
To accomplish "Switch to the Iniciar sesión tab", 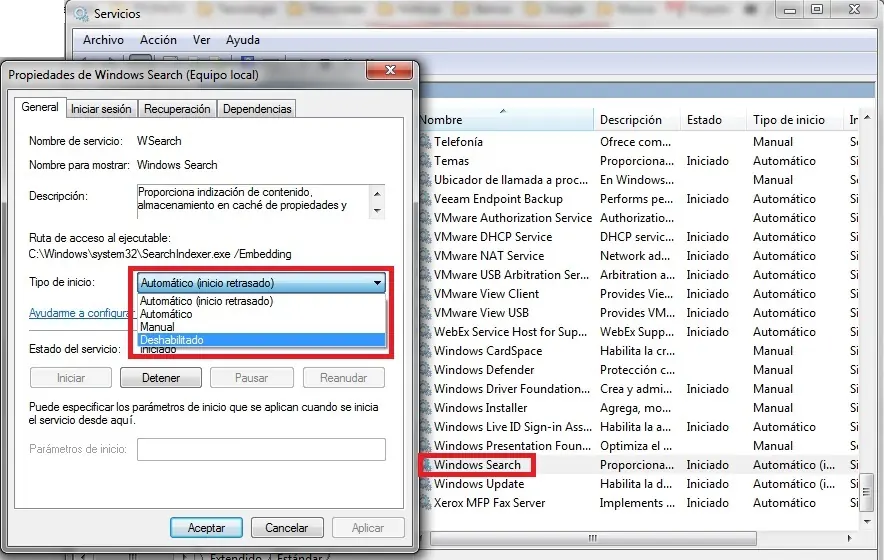I will 101,109.
